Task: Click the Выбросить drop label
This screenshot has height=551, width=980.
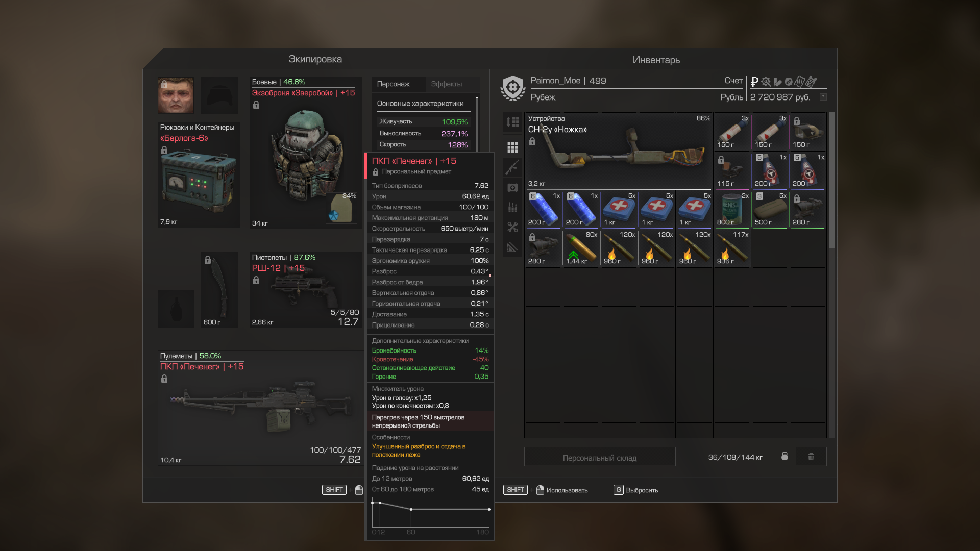Action: coord(642,490)
